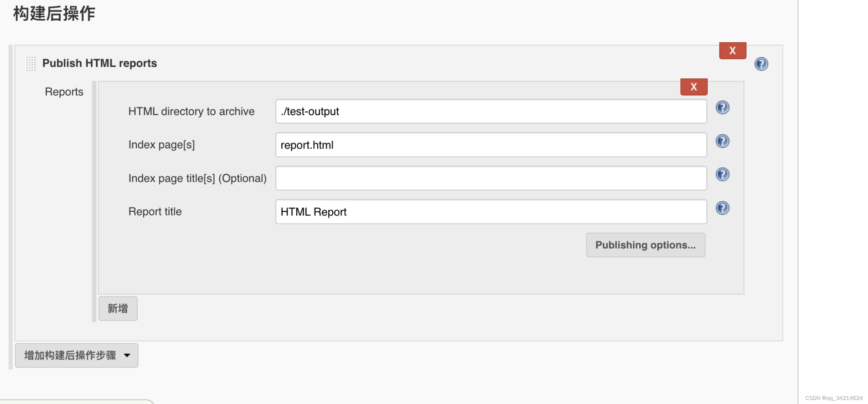Remove the inner report entry with X
Viewport: 868px width, 404px height.
coord(693,87)
